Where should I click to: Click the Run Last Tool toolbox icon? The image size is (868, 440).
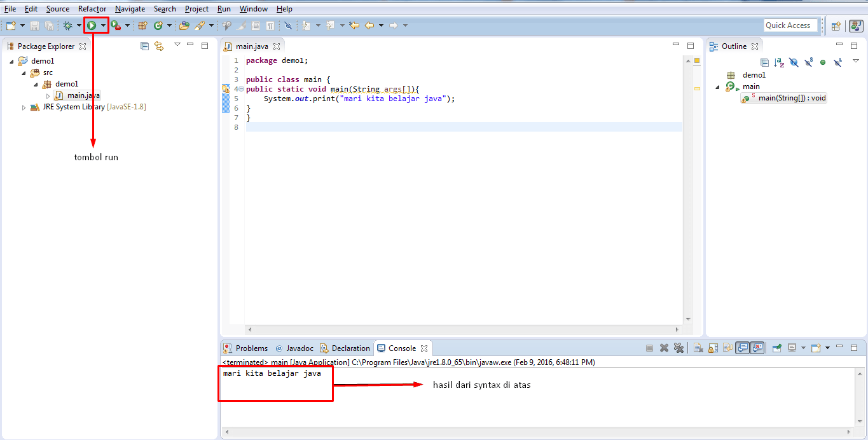tap(115, 25)
